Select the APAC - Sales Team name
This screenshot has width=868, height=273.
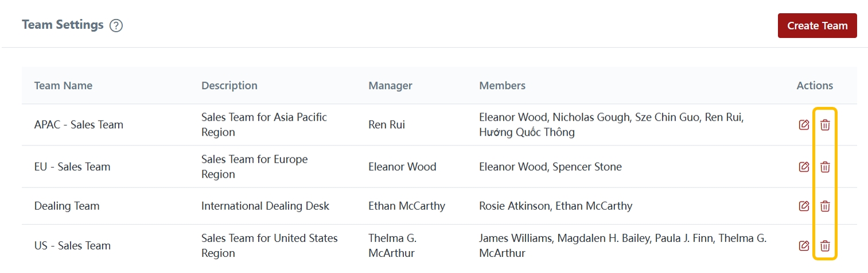click(79, 125)
